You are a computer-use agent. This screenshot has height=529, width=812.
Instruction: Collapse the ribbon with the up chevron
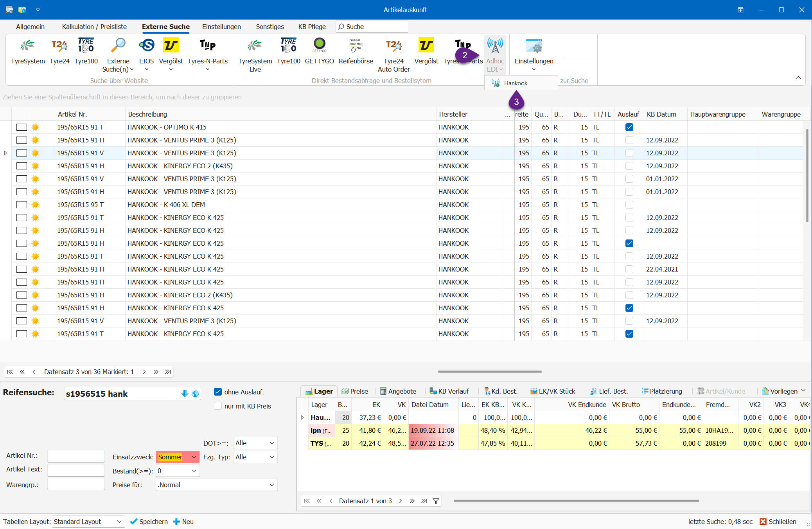(798, 77)
